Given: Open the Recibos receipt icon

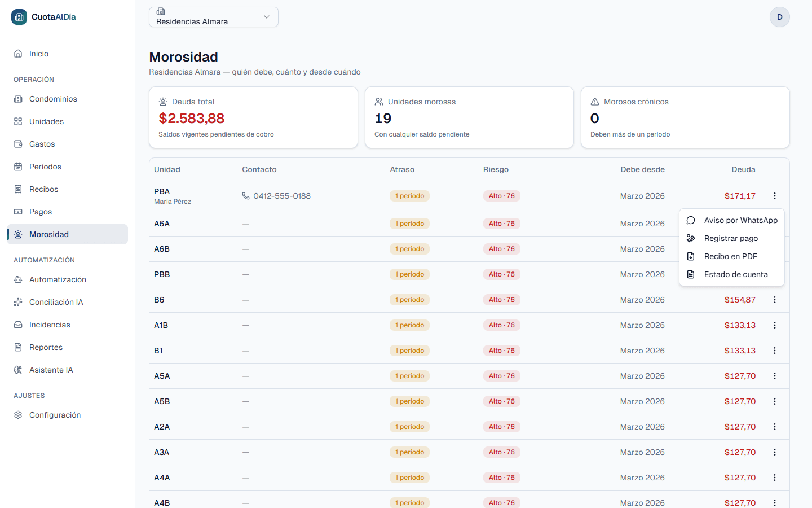Looking at the screenshot, I should click(18, 189).
